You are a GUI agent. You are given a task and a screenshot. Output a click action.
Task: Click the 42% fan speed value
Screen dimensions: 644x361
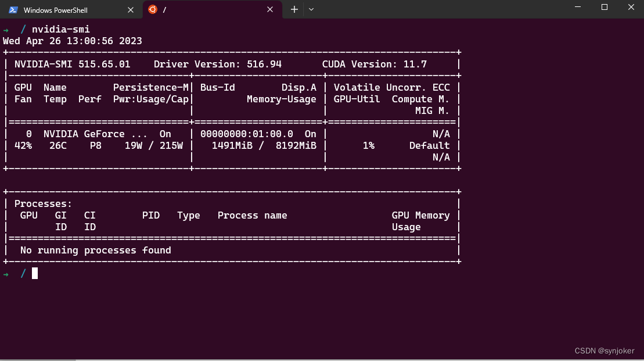click(x=23, y=145)
